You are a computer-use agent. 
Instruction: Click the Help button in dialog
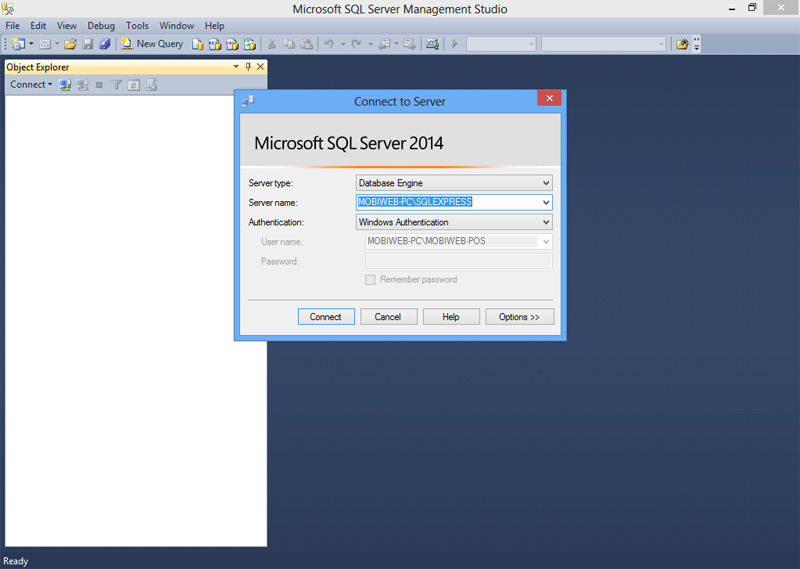(451, 317)
